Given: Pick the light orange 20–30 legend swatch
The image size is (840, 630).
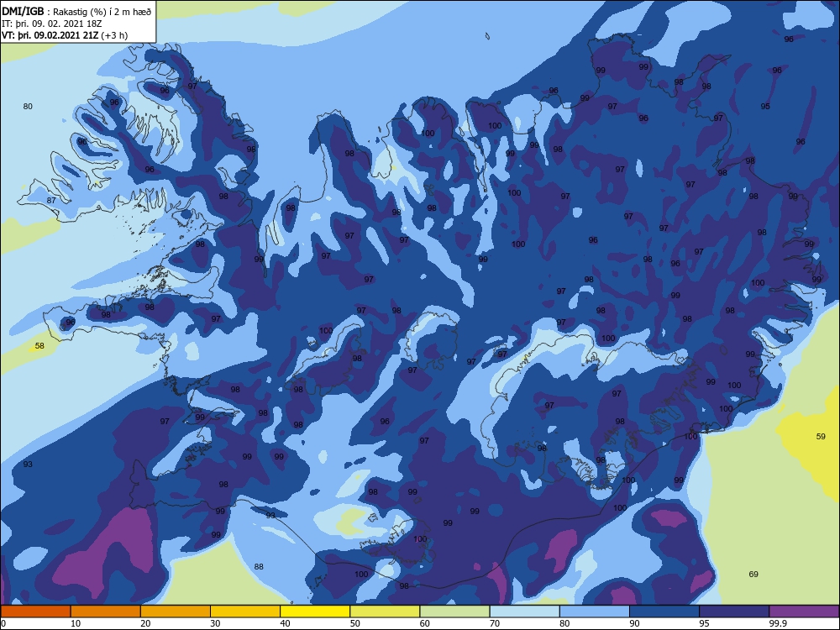Looking at the screenshot, I should point(176,612).
